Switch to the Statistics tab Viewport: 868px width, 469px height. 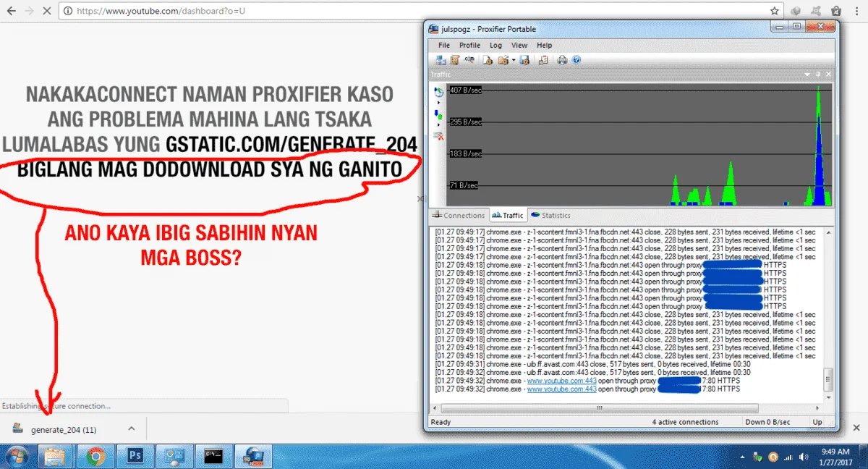pyautogui.click(x=550, y=215)
